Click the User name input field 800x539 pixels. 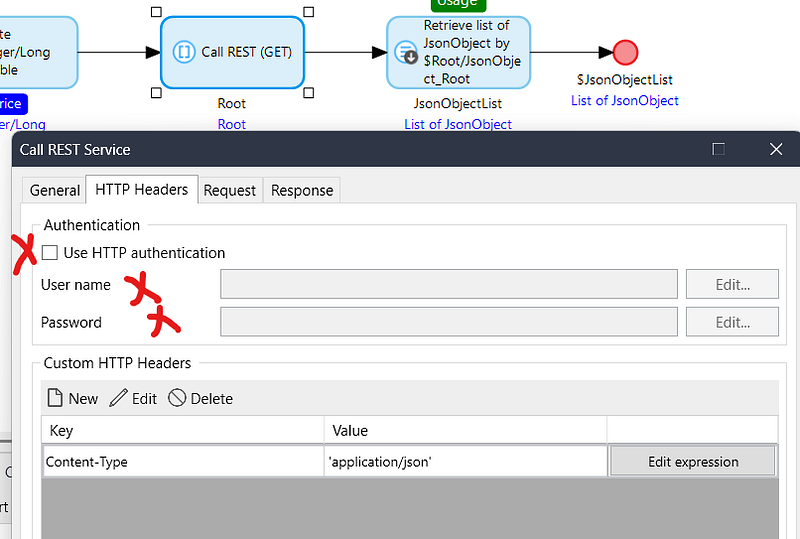tap(448, 284)
